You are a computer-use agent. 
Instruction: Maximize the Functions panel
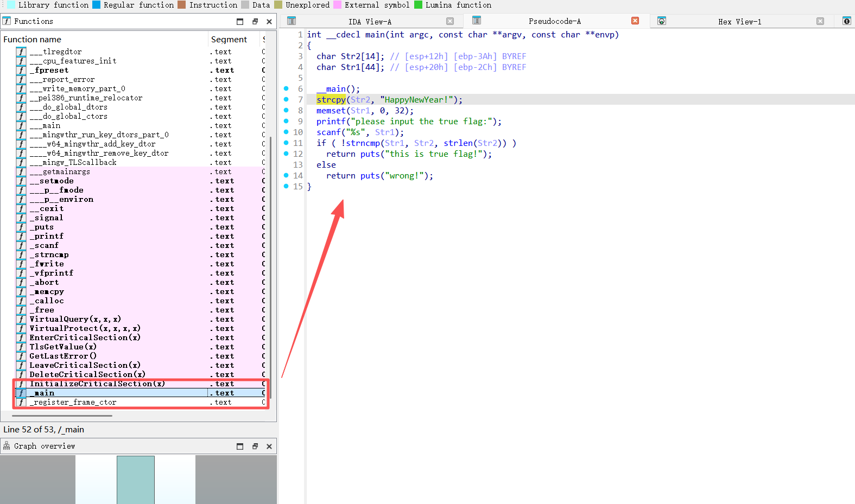240,22
